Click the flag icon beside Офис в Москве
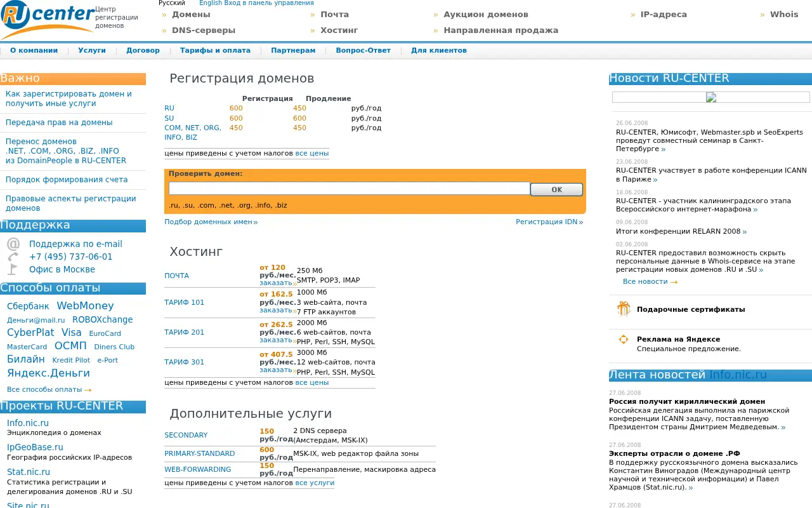Image resolution: width=812 pixels, height=508 pixels. pyautogui.click(x=13, y=269)
